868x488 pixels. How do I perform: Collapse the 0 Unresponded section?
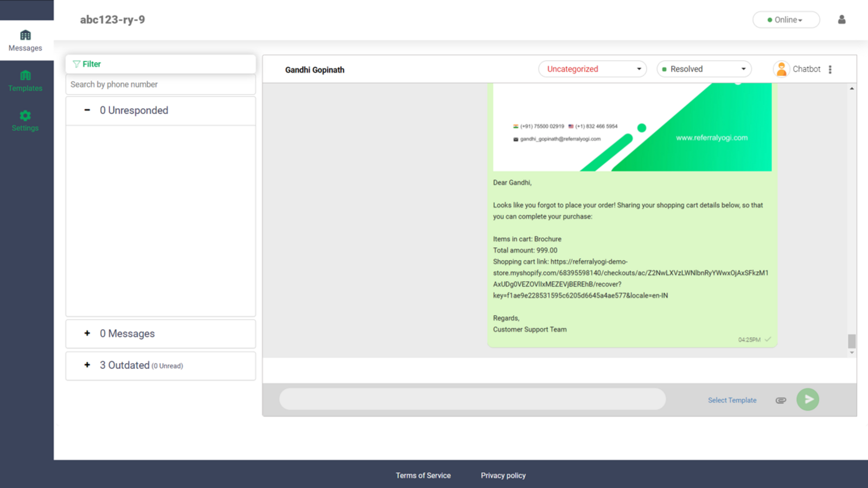(87, 110)
